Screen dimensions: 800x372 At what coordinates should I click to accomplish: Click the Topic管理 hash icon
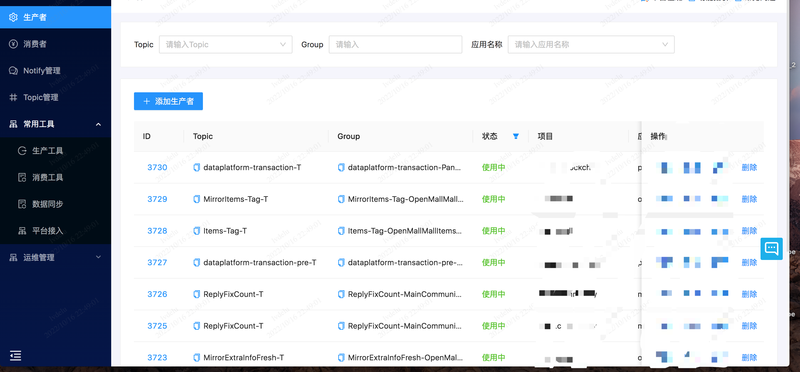point(13,97)
